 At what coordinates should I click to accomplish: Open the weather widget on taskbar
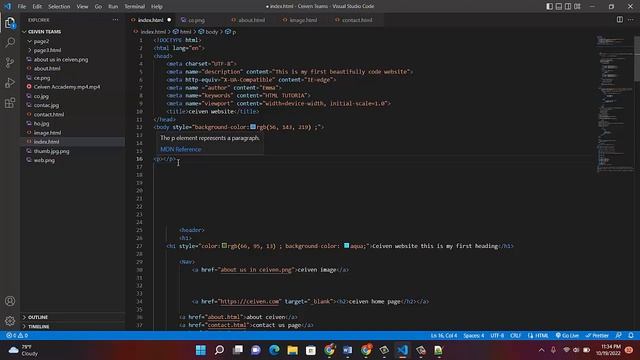coord(24,350)
